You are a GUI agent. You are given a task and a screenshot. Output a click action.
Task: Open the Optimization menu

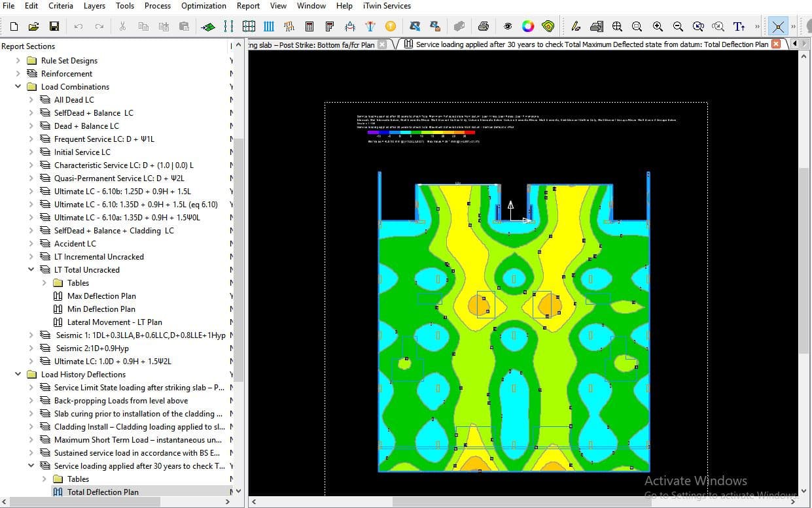pyautogui.click(x=203, y=6)
